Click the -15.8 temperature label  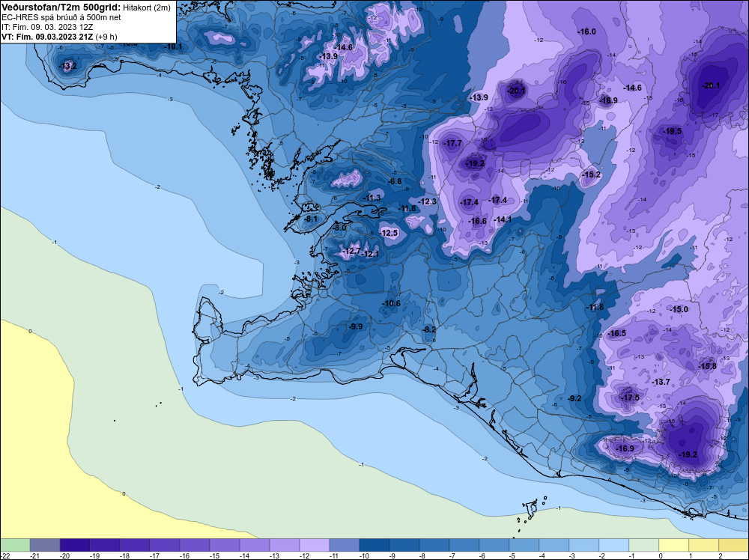point(708,366)
